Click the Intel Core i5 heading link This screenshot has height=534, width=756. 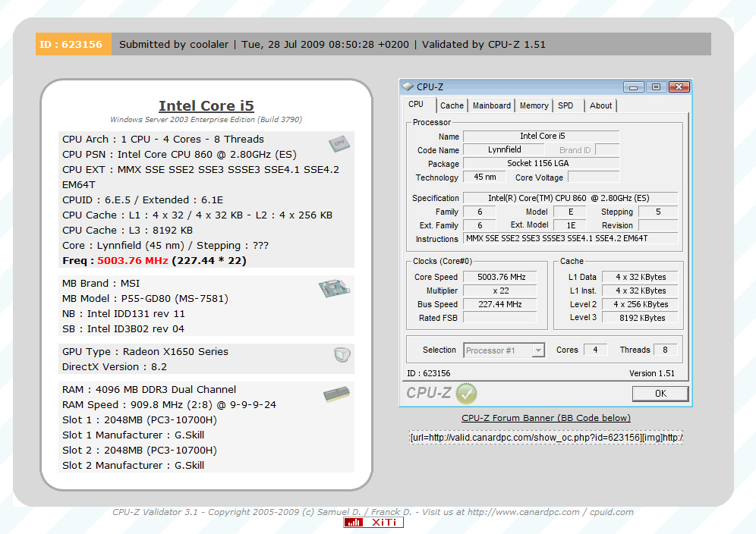pyautogui.click(x=206, y=106)
